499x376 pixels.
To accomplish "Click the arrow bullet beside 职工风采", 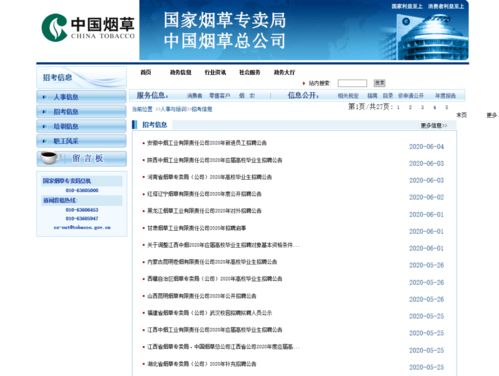I will click(x=44, y=141).
